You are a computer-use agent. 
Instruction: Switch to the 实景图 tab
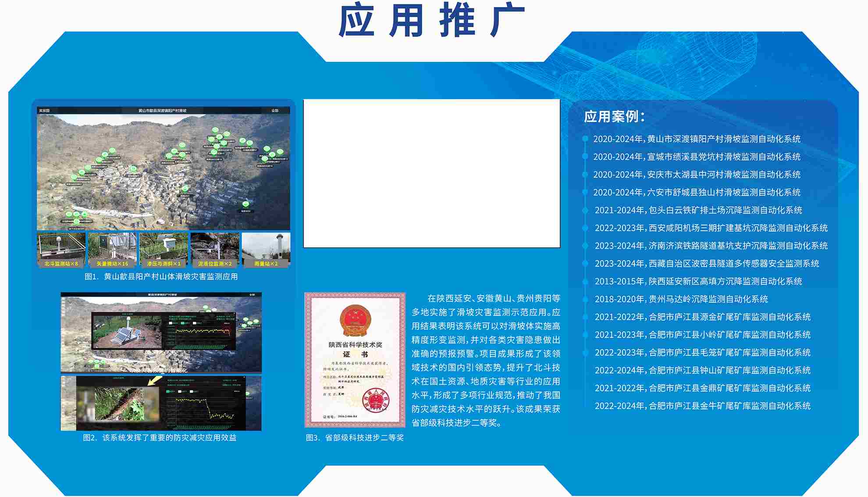pos(44,111)
